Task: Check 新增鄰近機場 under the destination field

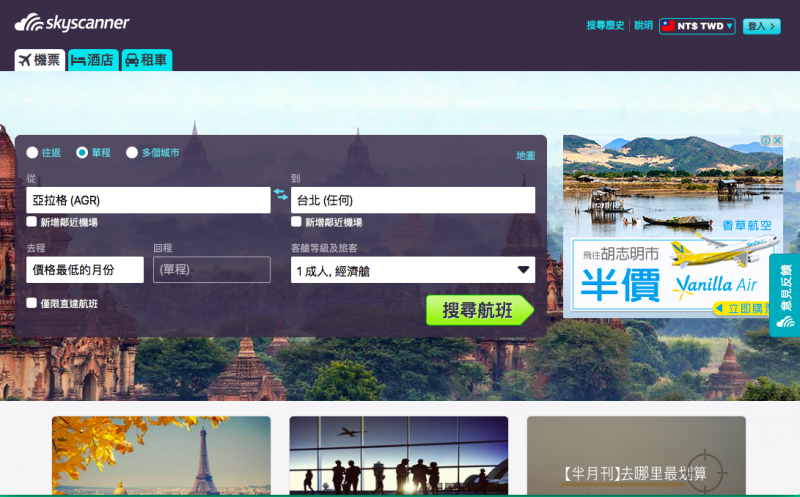Action: coord(296,221)
